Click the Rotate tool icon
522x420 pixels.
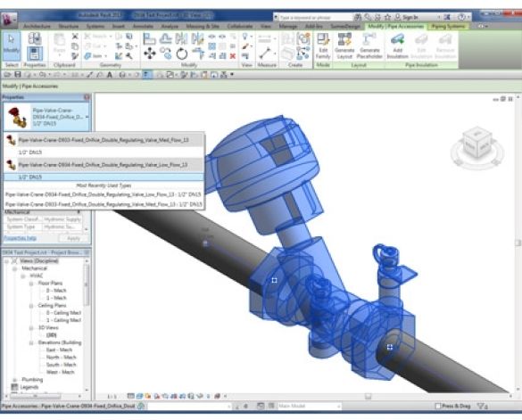point(182,54)
